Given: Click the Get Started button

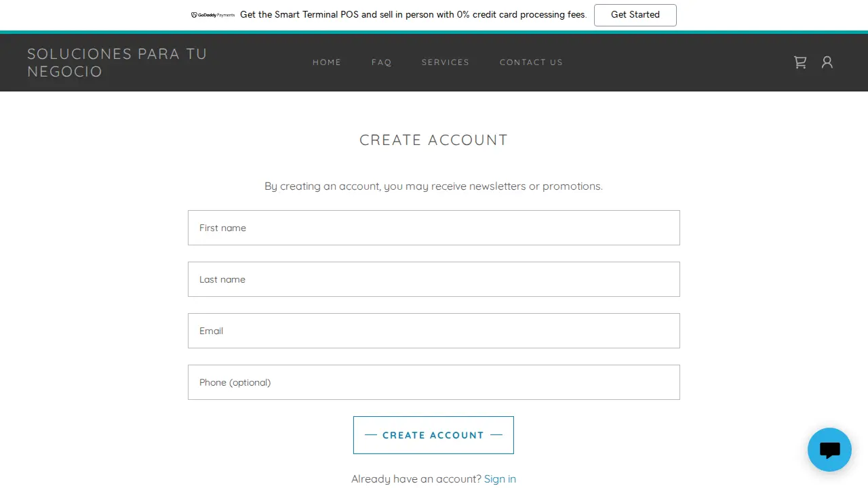Looking at the screenshot, I should point(635,15).
